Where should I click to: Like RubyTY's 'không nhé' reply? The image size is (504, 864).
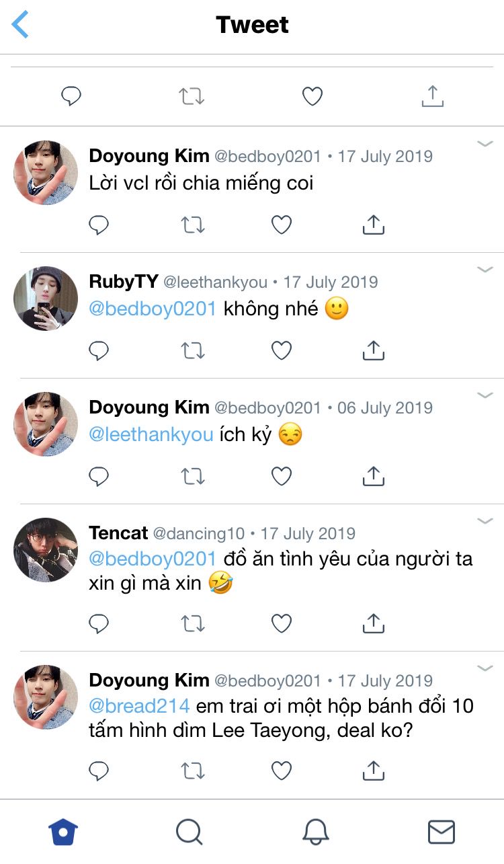[282, 350]
